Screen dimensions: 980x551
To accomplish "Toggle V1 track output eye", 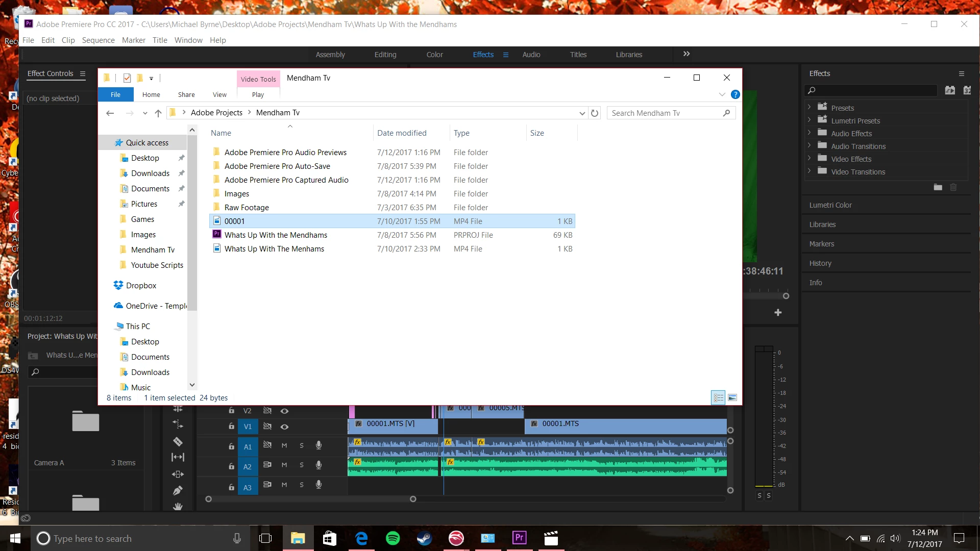I will [x=284, y=427].
